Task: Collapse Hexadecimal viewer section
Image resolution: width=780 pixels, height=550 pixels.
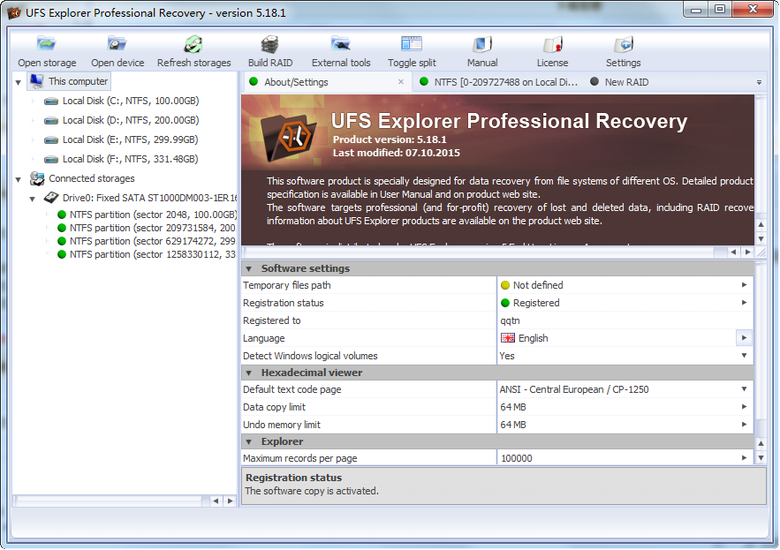Action: point(249,373)
